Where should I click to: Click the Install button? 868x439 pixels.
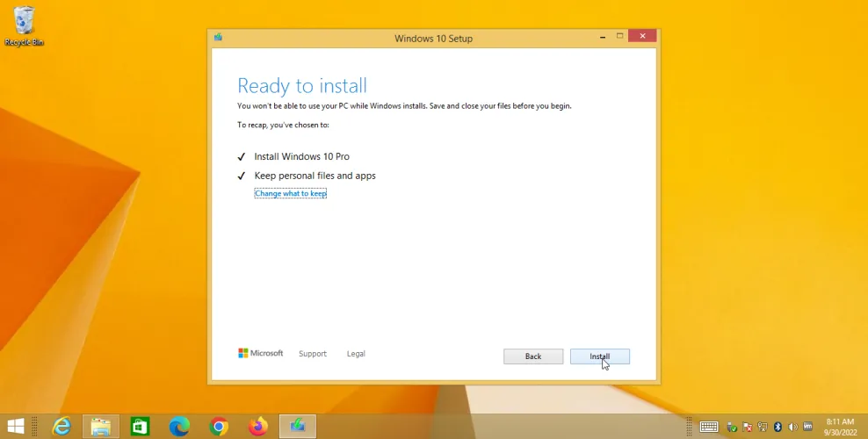(x=599, y=356)
